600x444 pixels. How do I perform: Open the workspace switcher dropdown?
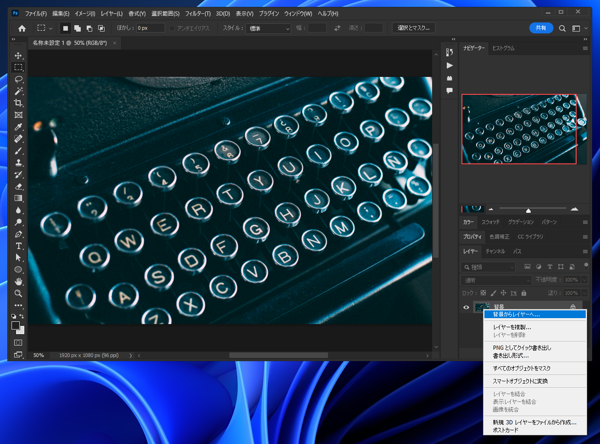[x=578, y=28]
